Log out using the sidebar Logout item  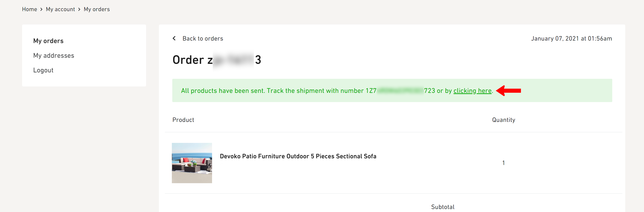point(43,70)
